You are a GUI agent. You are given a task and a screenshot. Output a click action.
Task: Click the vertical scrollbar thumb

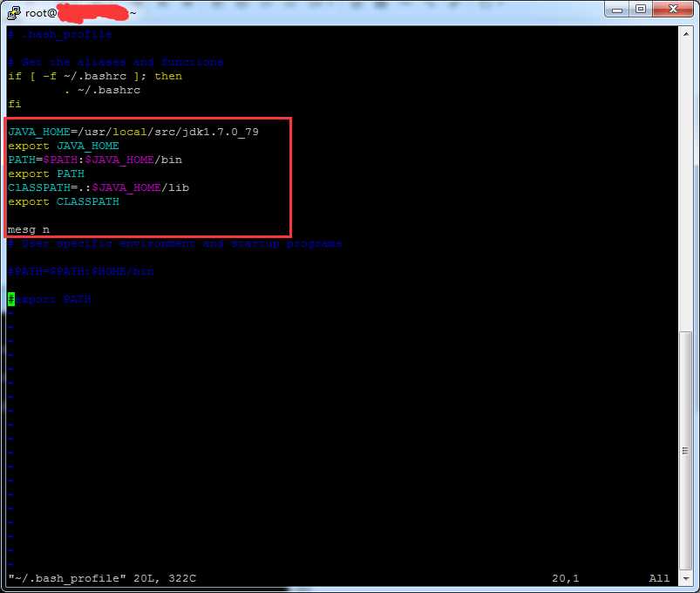(x=686, y=451)
